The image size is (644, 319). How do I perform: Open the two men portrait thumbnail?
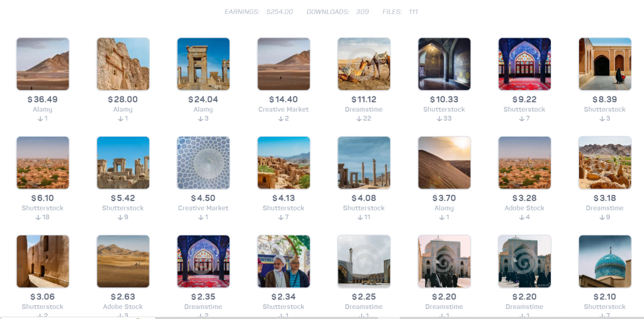click(284, 262)
